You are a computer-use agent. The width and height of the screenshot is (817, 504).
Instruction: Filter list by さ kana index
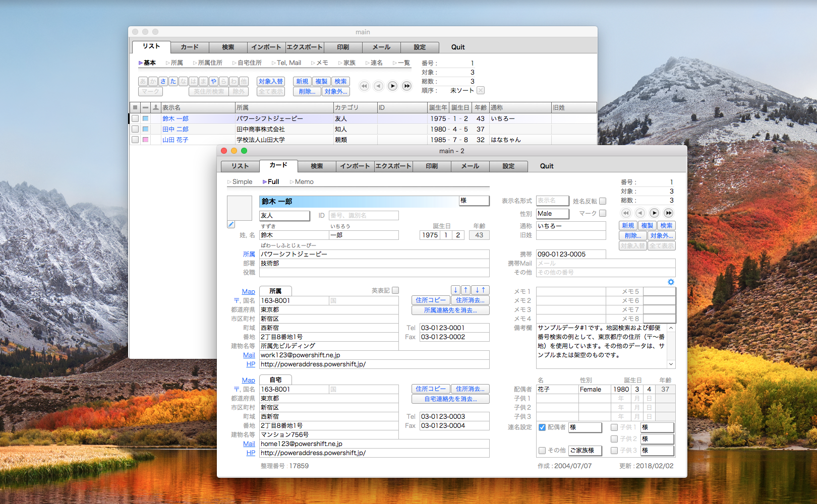[x=163, y=81]
